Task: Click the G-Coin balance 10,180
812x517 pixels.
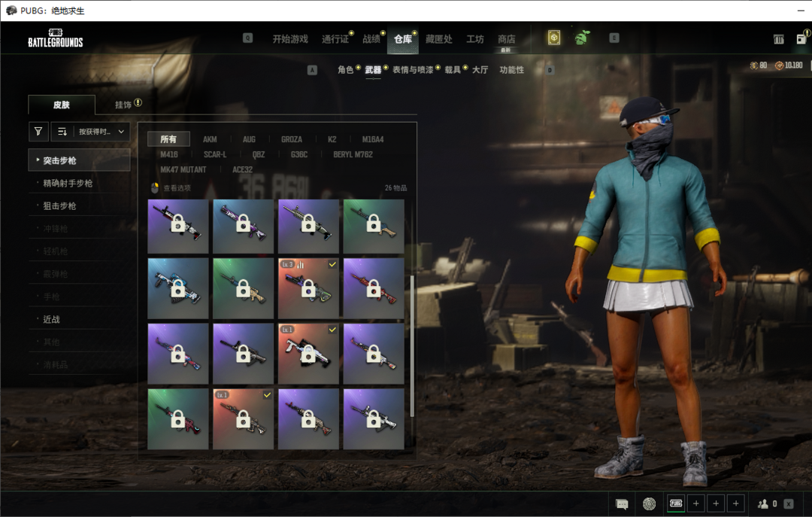Action: click(x=789, y=65)
